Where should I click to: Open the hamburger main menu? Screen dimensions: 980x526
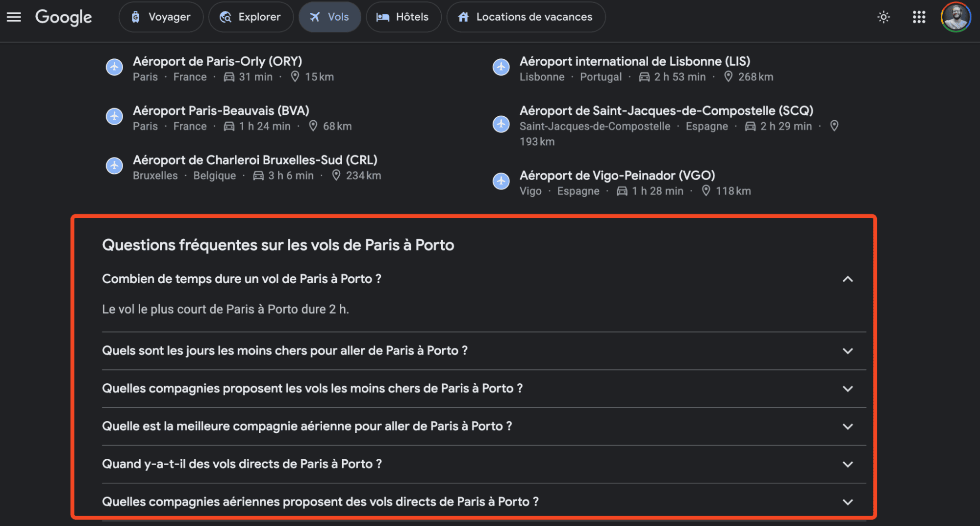(x=14, y=17)
